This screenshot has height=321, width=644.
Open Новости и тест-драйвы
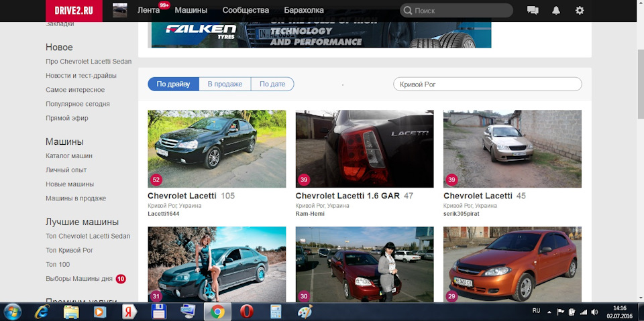click(x=81, y=76)
